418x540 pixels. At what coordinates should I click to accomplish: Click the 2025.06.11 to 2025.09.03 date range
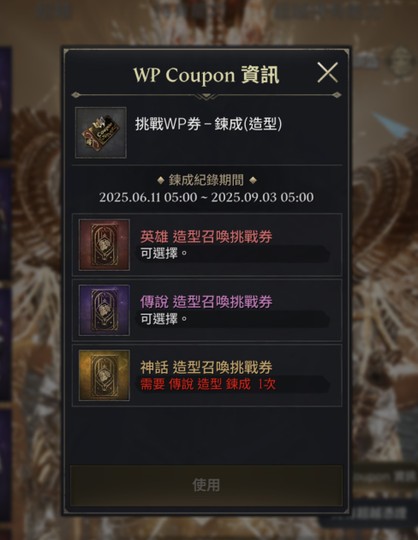(x=206, y=197)
